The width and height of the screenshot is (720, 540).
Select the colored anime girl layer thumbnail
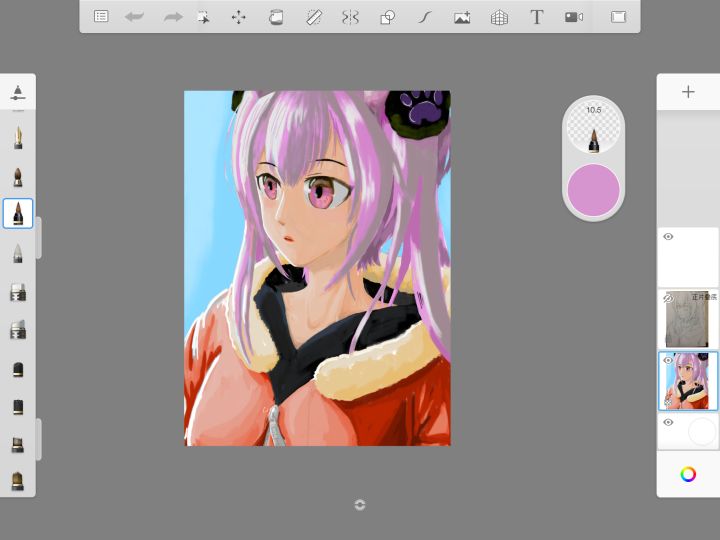(687, 381)
